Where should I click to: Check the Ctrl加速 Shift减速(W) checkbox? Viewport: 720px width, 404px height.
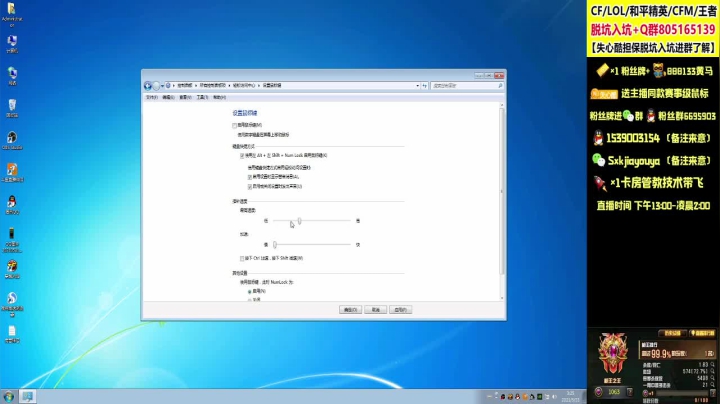click(242, 258)
